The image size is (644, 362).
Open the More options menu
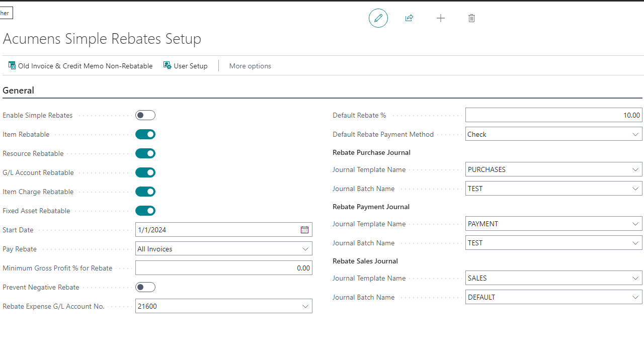point(250,66)
